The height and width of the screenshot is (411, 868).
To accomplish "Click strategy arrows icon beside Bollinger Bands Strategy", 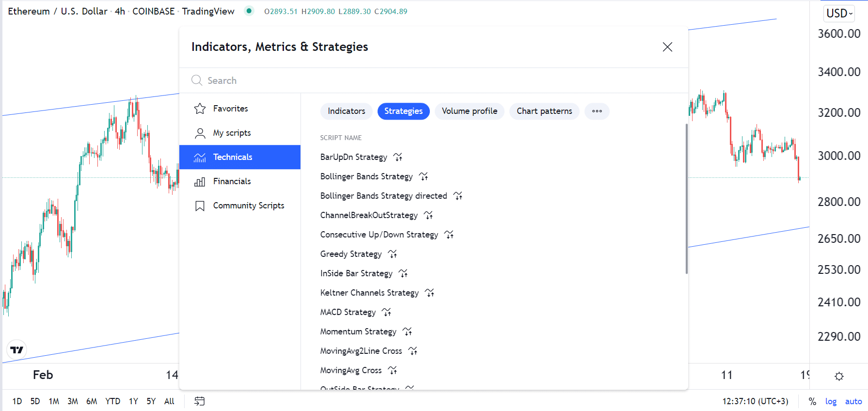I will (424, 176).
